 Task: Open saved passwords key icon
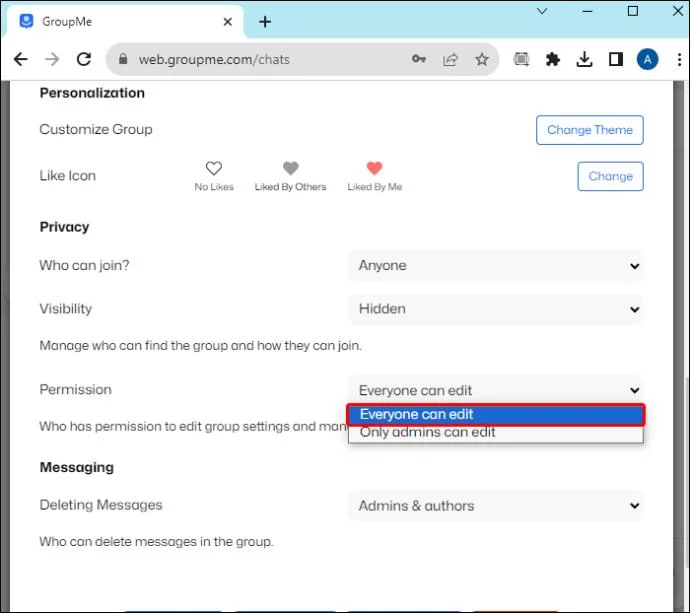pyautogui.click(x=418, y=59)
